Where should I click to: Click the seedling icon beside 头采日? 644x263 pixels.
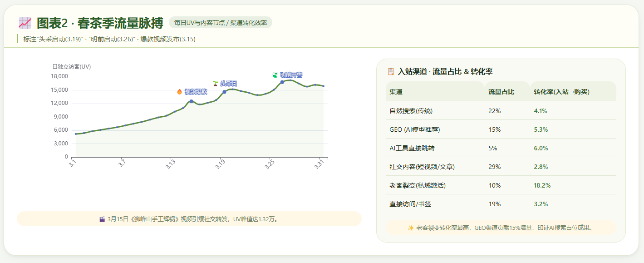point(215,84)
